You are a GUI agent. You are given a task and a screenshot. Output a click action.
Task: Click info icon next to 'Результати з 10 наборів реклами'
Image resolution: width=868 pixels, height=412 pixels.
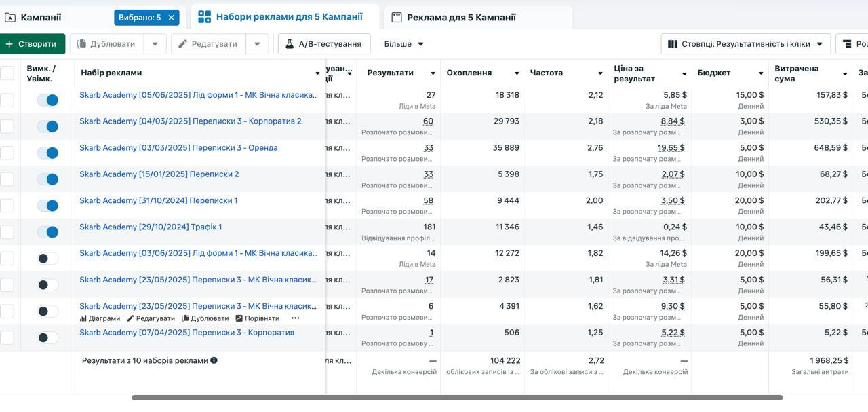coord(214,360)
